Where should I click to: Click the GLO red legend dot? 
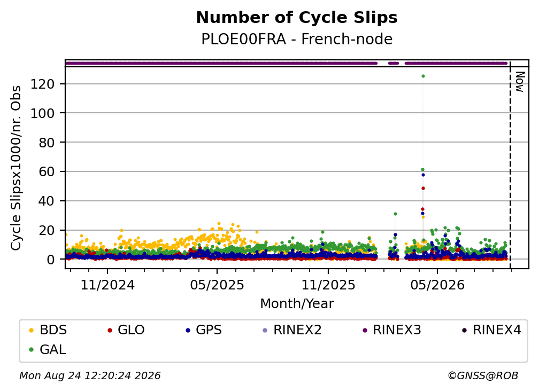coord(110,330)
